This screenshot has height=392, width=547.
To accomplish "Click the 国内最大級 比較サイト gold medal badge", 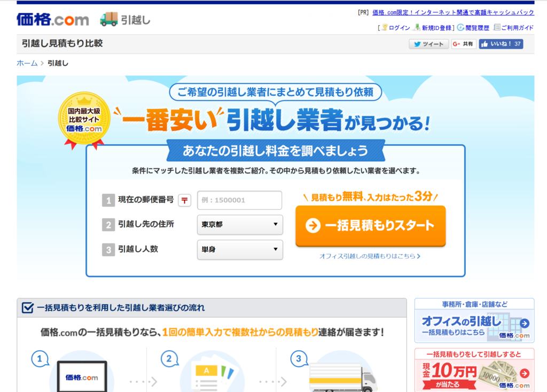I will pyautogui.click(x=84, y=120).
